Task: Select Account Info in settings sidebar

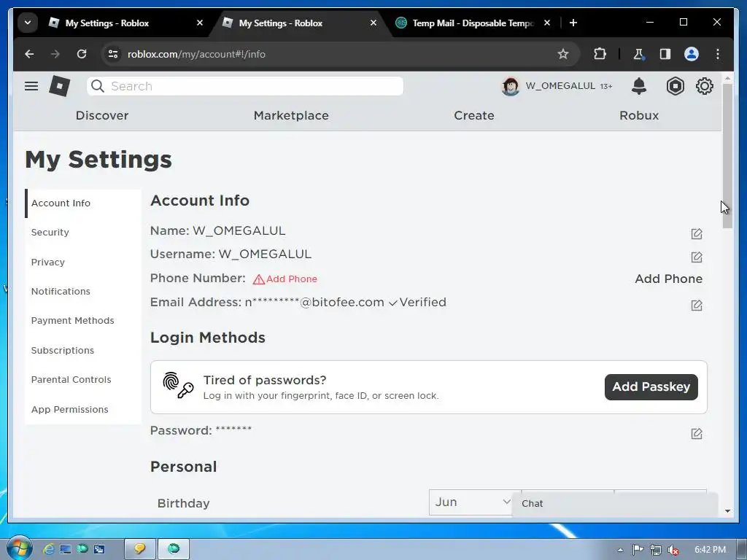Action: pyautogui.click(x=83, y=203)
